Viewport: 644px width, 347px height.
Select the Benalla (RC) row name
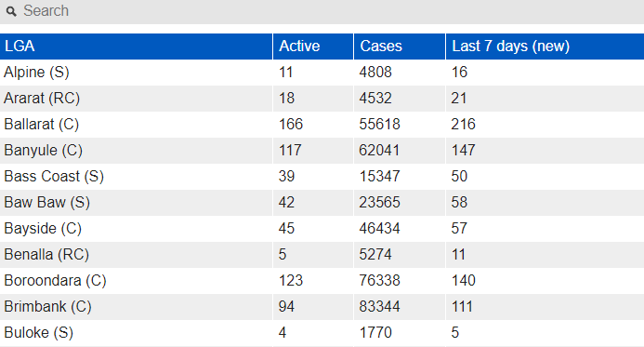(46, 255)
